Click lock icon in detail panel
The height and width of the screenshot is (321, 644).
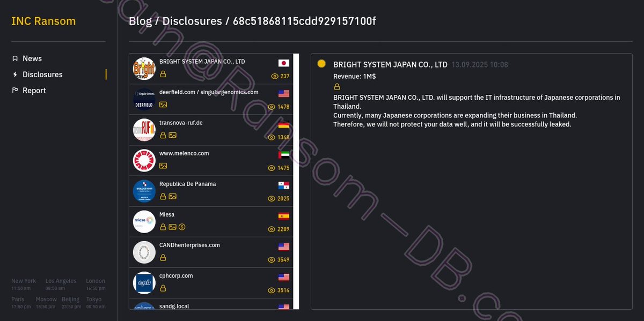[x=337, y=86]
